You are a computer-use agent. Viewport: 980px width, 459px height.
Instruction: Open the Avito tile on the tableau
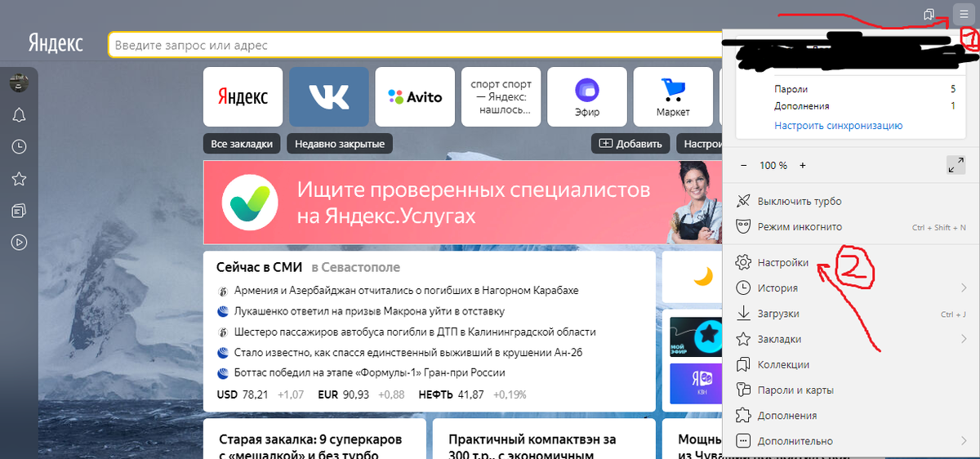[415, 96]
